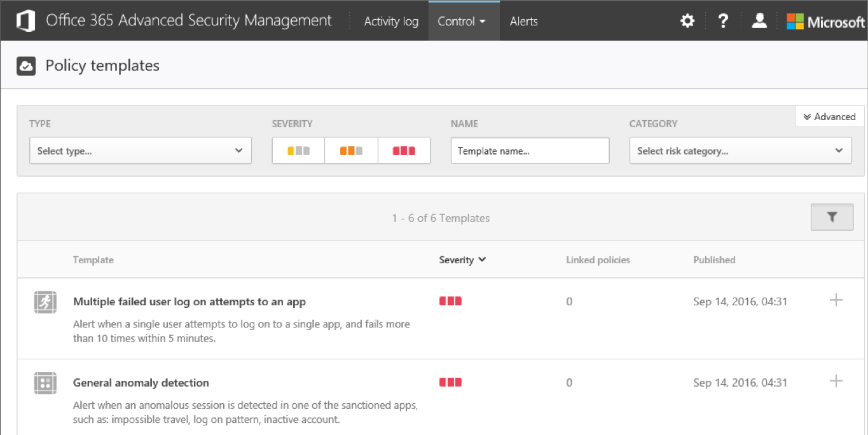This screenshot has width=868, height=435.
Task: Click the Office 365 logo icon
Action: (26, 21)
